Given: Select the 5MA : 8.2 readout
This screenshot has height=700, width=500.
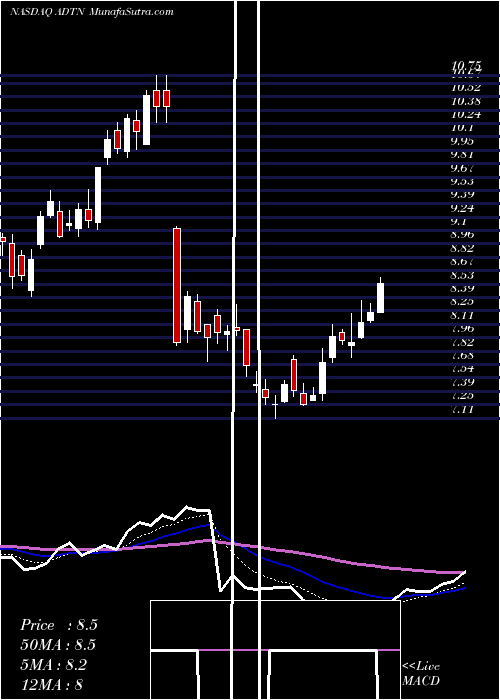Looking at the screenshot, I should [54, 665].
